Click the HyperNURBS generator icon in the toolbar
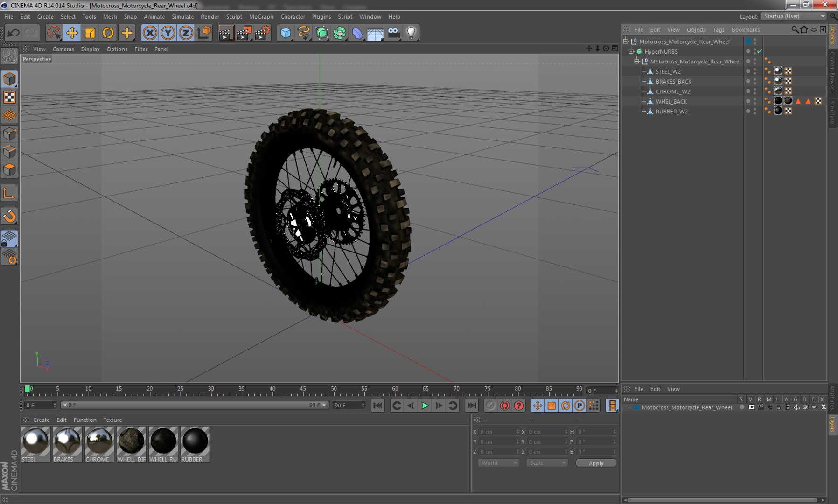Viewport: 838px width, 504px height. (x=322, y=33)
